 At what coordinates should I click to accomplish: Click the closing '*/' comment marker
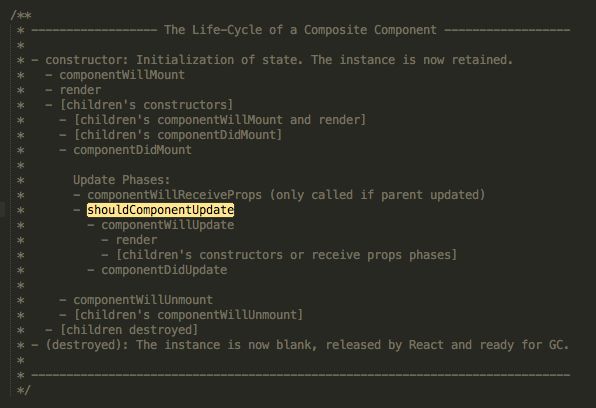pos(24,390)
